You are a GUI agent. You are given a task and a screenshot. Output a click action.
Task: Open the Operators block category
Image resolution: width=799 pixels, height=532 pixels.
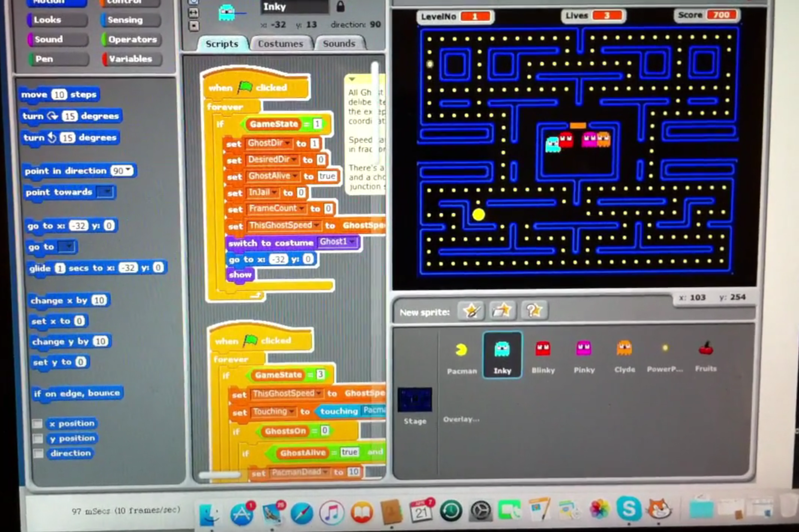point(132,39)
